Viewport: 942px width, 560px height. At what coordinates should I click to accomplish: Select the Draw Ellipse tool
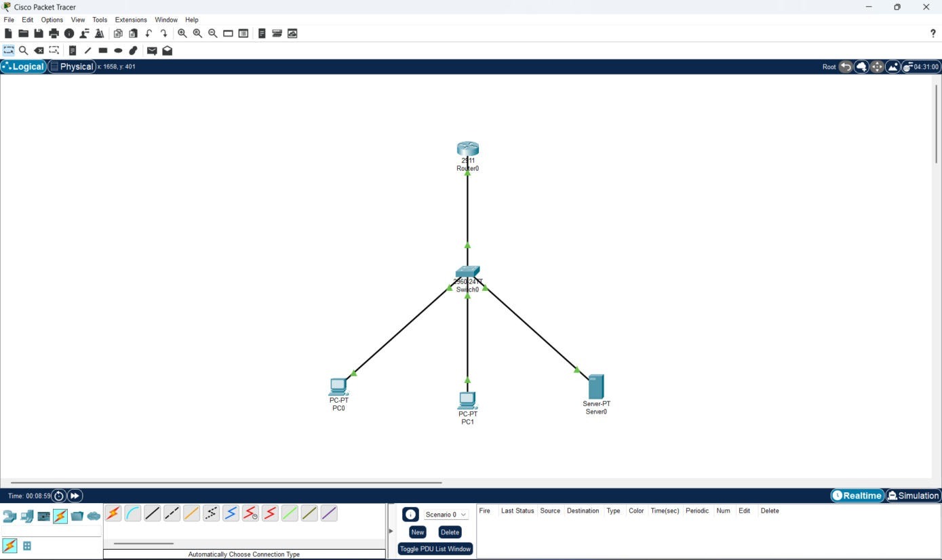118,50
